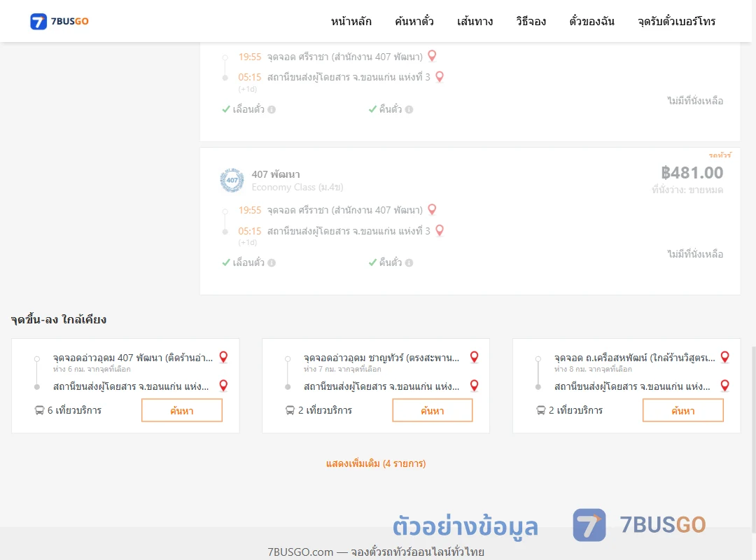756x560 pixels.
Task: Click info icon next to first card's คืนตั๋ว
Action: point(409,109)
